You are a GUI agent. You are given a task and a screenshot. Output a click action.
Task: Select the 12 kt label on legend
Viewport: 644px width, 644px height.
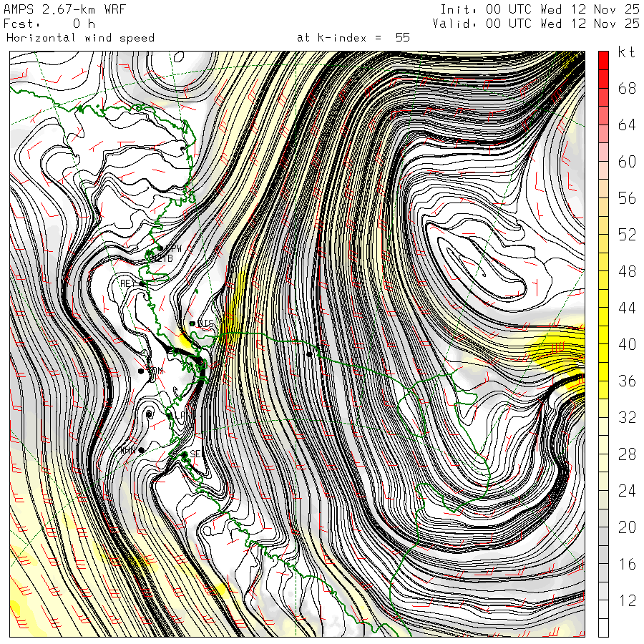click(x=627, y=600)
